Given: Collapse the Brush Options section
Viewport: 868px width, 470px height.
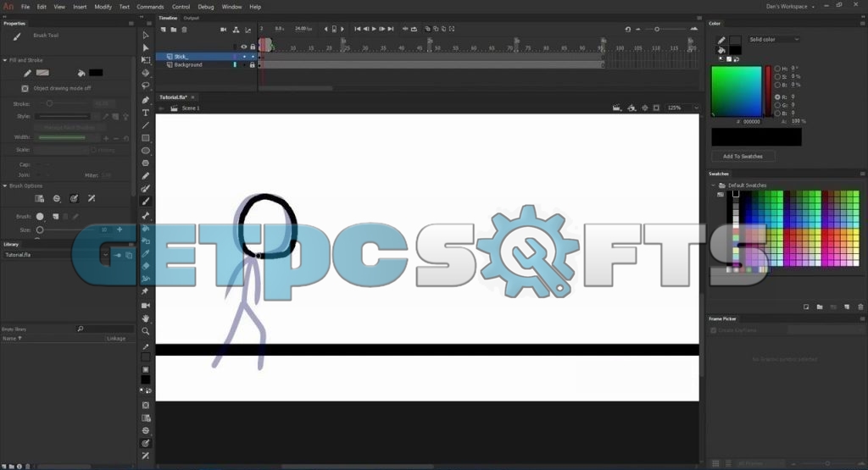Looking at the screenshot, I should click(x=5, y=186).
